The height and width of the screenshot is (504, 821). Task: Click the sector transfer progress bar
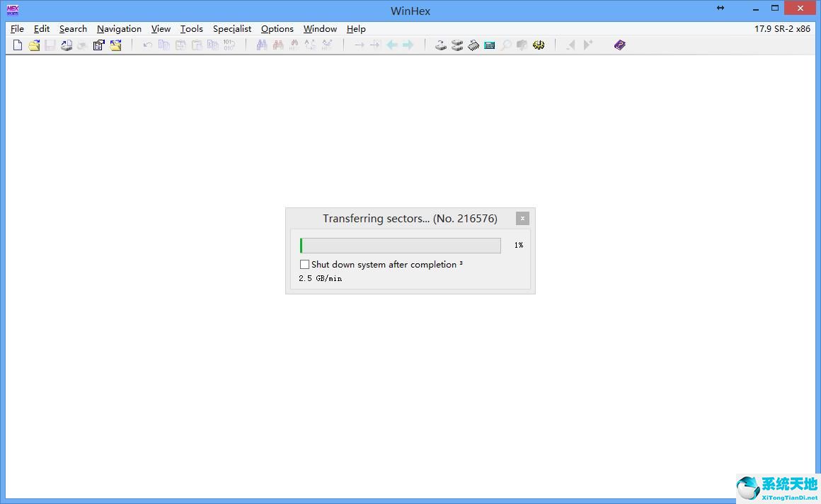400,246
